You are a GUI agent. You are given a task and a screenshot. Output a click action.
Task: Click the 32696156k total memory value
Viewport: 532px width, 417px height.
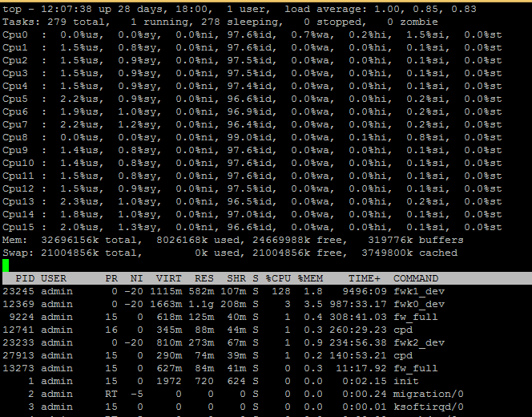(x=70, y=240)
